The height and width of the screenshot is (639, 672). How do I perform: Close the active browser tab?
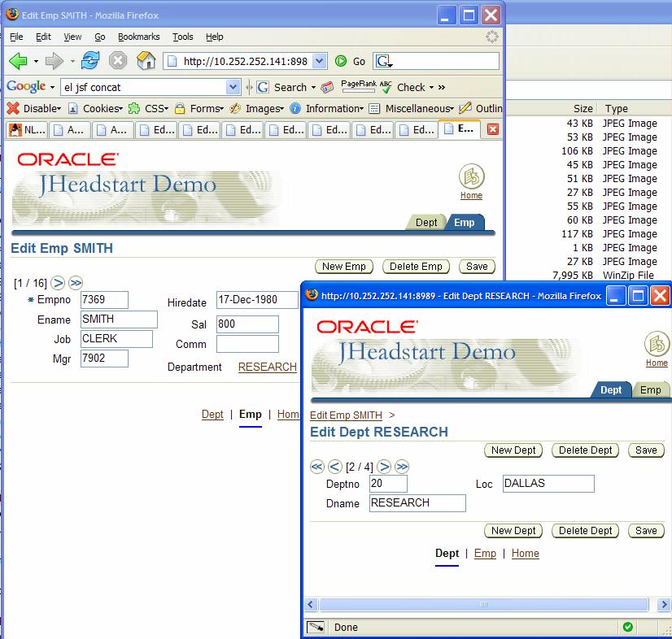492,129
